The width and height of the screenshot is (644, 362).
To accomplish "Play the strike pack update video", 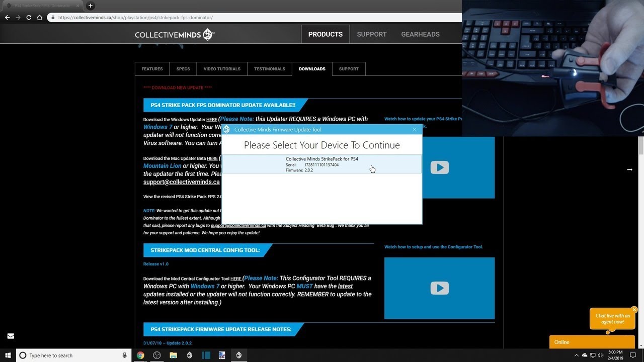I will point(439,167).
